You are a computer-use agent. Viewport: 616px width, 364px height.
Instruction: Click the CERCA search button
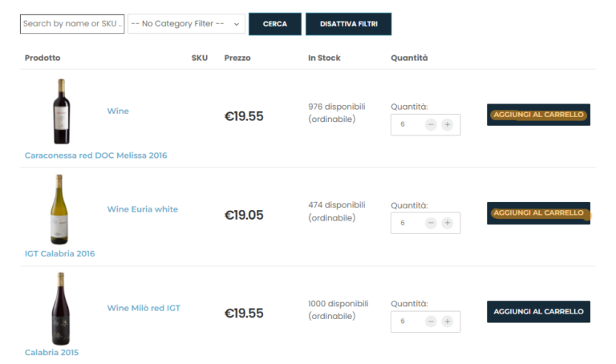tap(275, 24)
